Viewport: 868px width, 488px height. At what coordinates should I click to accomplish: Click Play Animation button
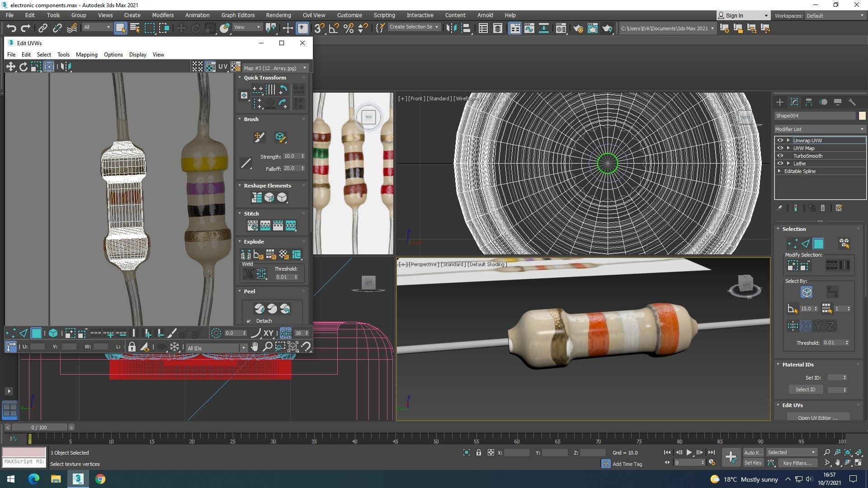coord(689,452)
